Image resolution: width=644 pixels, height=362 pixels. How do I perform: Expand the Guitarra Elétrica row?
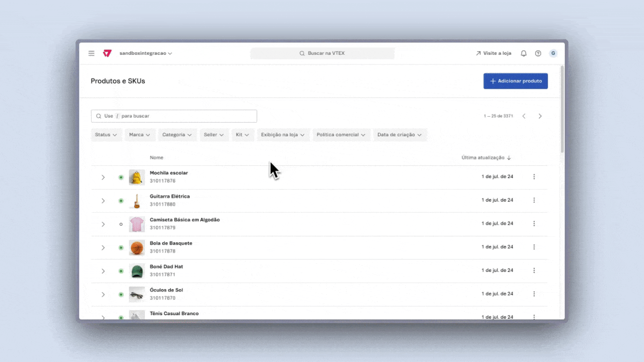(103, 201)
